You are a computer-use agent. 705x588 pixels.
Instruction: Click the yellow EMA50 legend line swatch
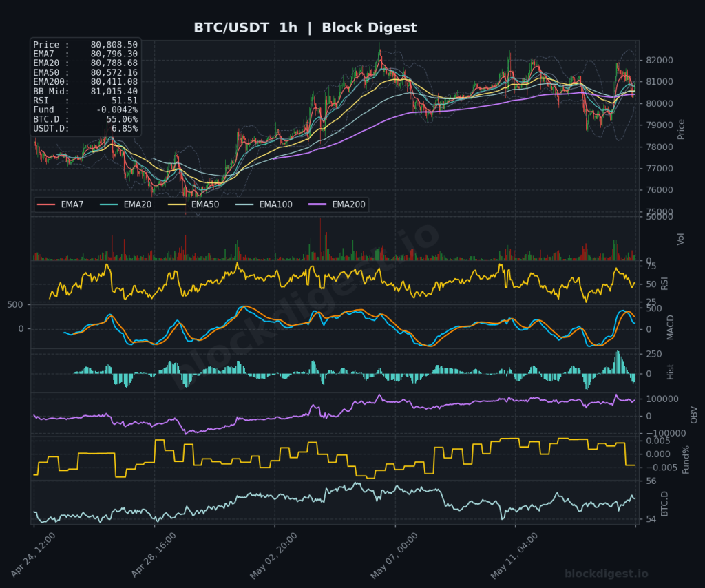(177, 204)
